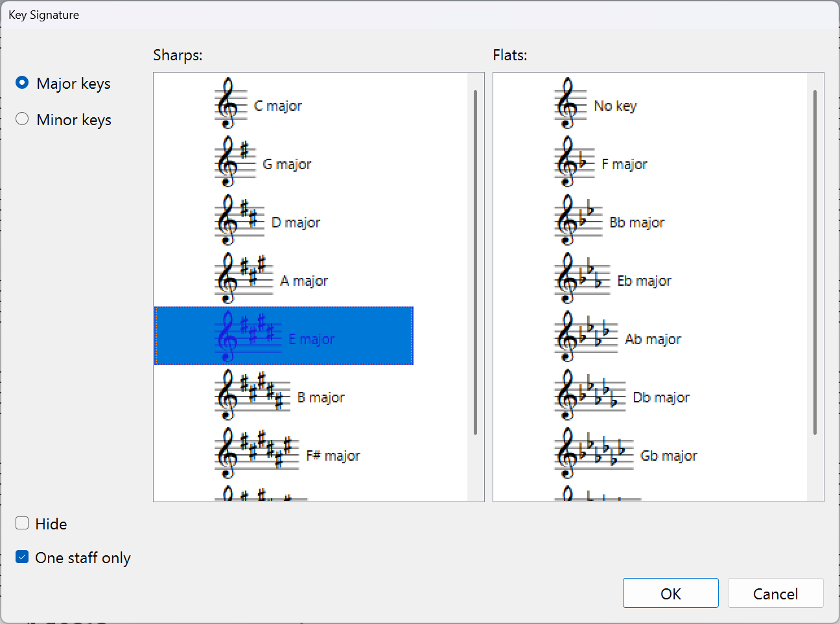Viewport: 840px width, 624px height.
Task: Switch to Minor keys radio button
Action: [x=22, y=119]
